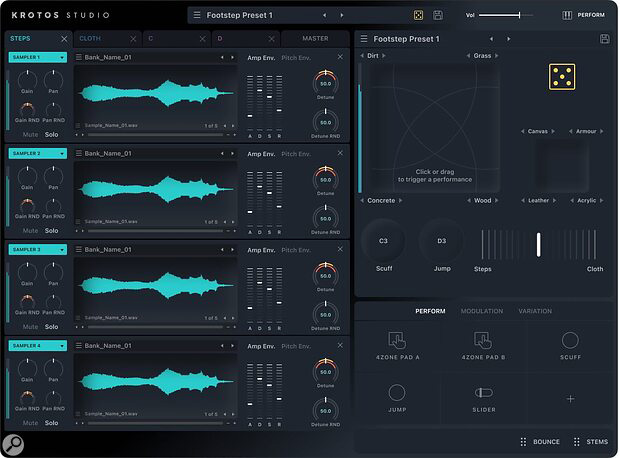Click Sampler 1 waveform display
620x458 pixels.
tap(156, 93)
